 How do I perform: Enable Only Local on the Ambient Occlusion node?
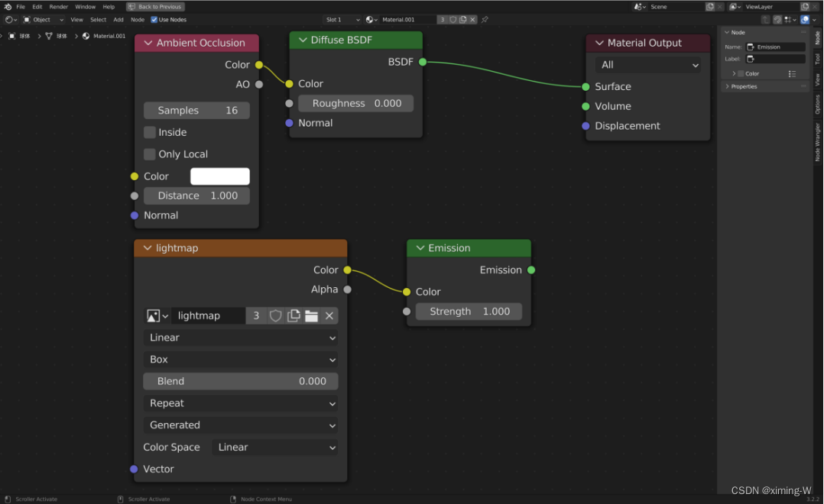click(150, 153)
